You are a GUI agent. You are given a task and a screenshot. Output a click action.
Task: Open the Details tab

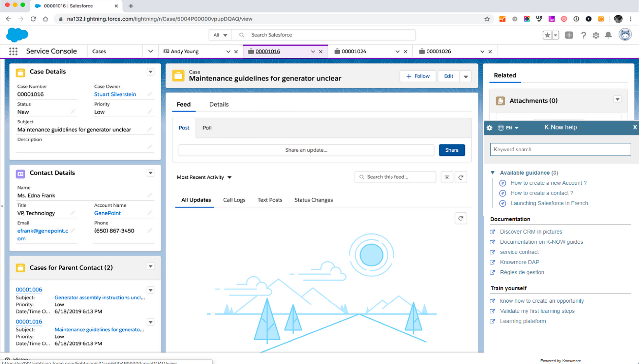tap(219, 104)
